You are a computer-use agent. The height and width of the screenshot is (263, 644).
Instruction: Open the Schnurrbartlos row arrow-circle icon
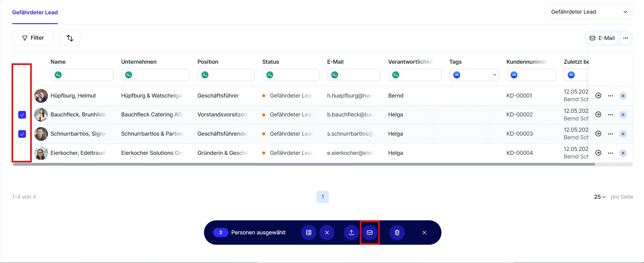pyautogui.click(x=599, y=134)
